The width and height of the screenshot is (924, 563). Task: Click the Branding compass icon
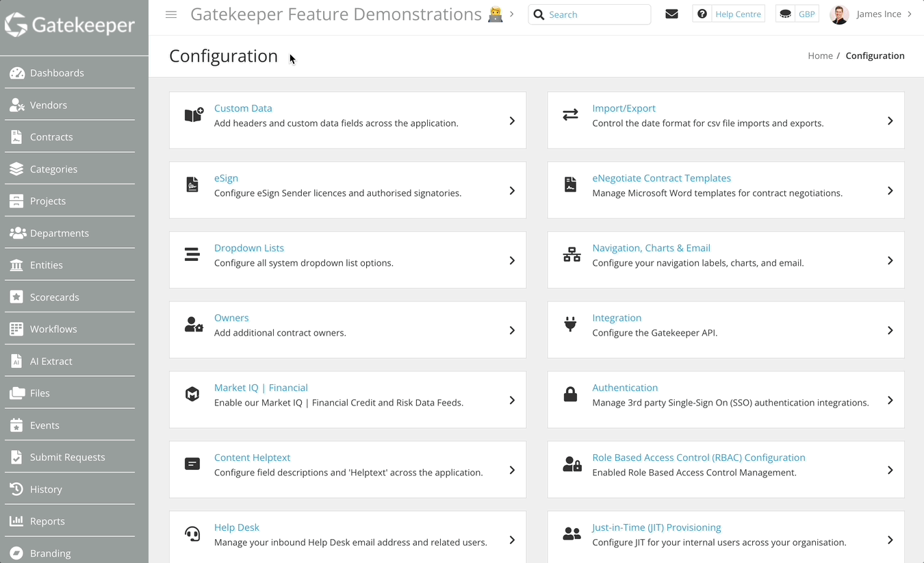point(16,553)
